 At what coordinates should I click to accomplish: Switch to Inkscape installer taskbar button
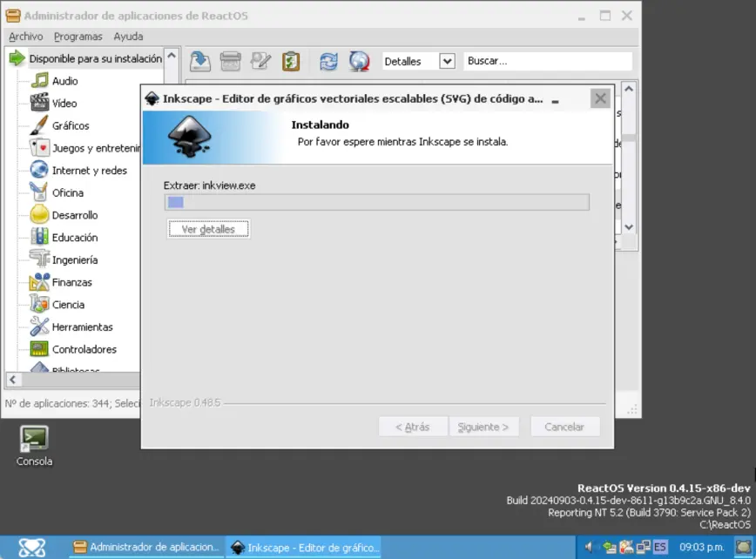(304, 548)
